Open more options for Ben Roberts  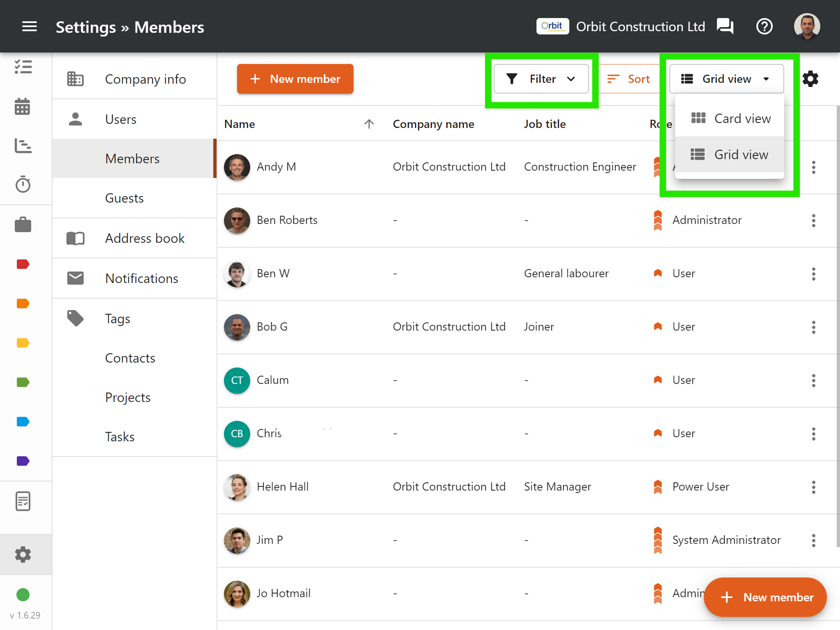pos(813,221)
